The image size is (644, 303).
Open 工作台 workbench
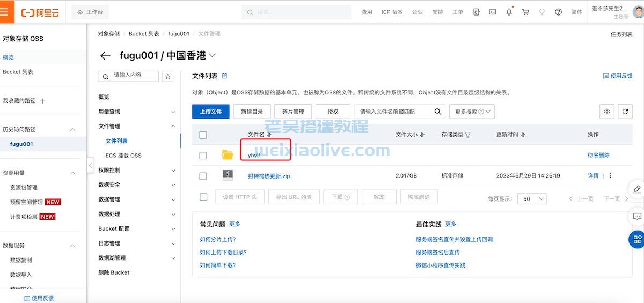click(90, 12)
